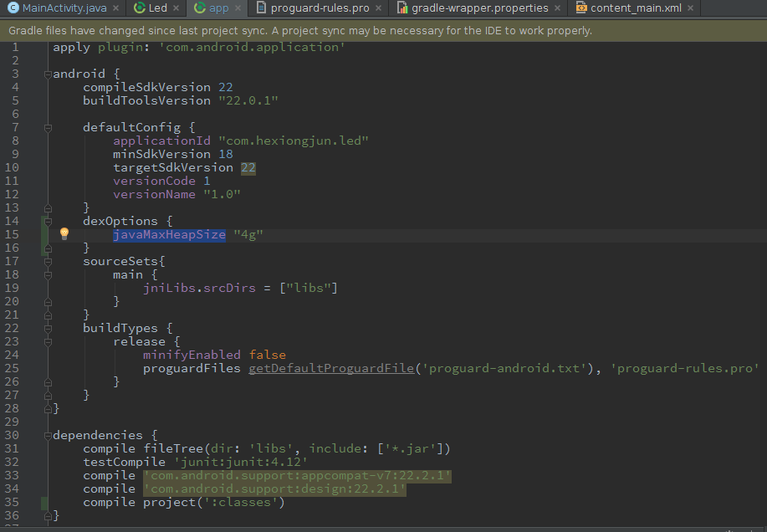The image size is (767, 532).
Task: Click the design:22.2.1 dependency string
Action: click(274, 489)
